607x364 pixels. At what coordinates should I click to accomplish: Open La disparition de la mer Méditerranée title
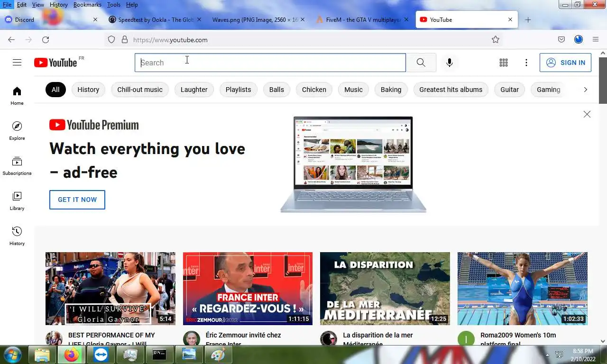[x=378, y=339]
